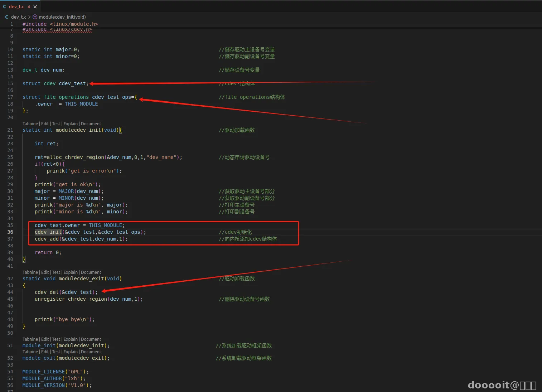Click Document above the modulecdev_exit function
The width and height of the screenshot is (542, 392).
tap(91, 272)
